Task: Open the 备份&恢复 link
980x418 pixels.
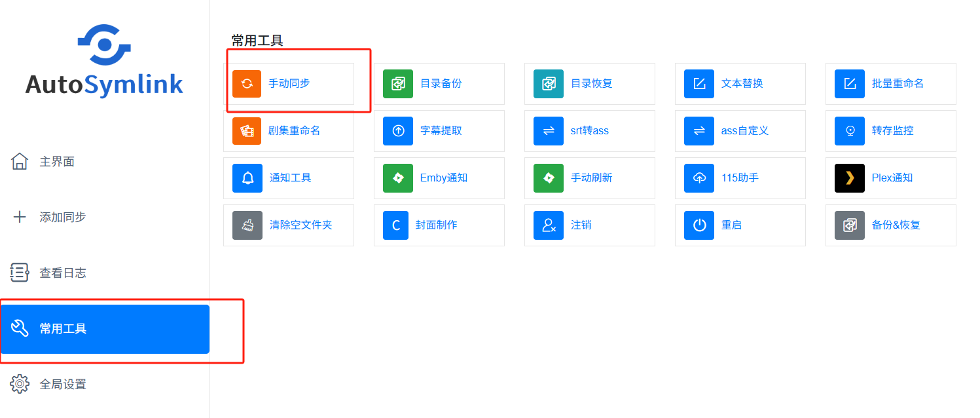Action: tap(896, 225)
